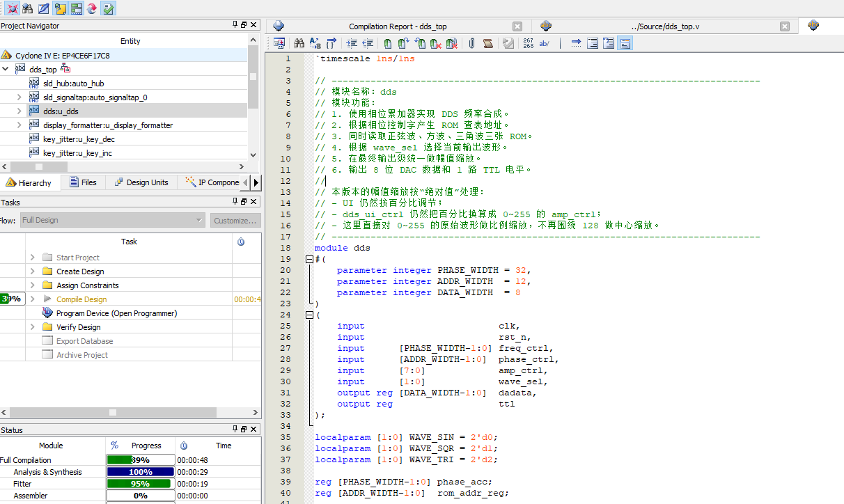This screenshot has height=504, width=844.
Task: Float the Project Navigator panel
Action: click(x=244, y=25)
